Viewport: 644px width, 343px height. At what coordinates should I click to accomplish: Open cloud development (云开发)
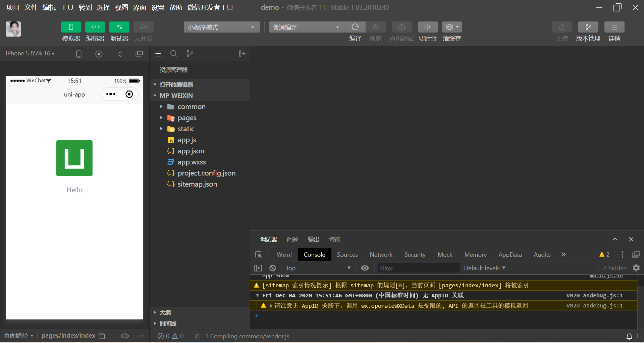144,27
